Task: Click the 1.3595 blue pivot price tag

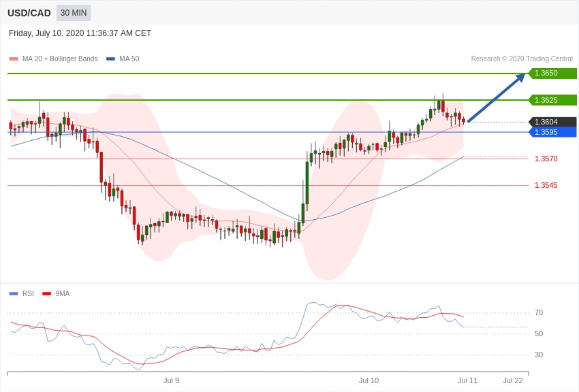Action: (x=552, y=132)
